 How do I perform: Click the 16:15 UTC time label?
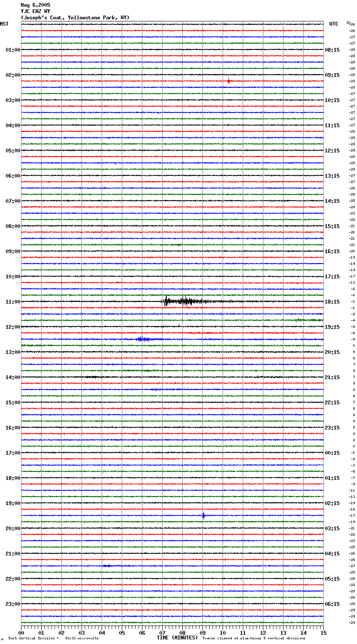pos(332,251)
